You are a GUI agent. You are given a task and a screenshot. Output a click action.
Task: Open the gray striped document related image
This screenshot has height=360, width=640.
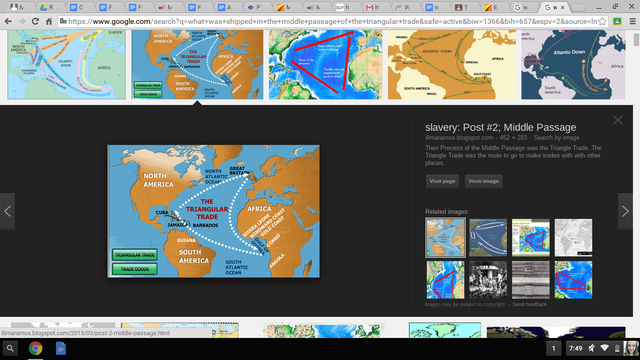[x=531, y=280]
